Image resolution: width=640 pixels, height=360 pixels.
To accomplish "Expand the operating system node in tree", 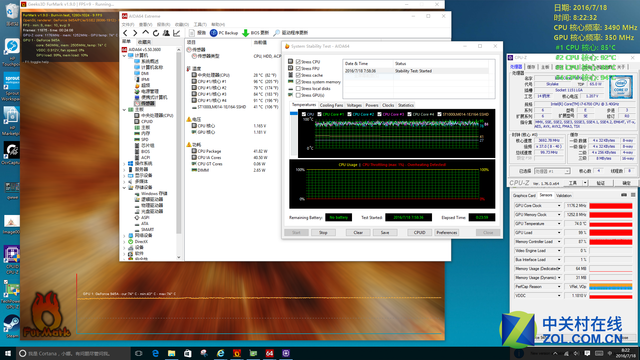I will tap(124, 164).
